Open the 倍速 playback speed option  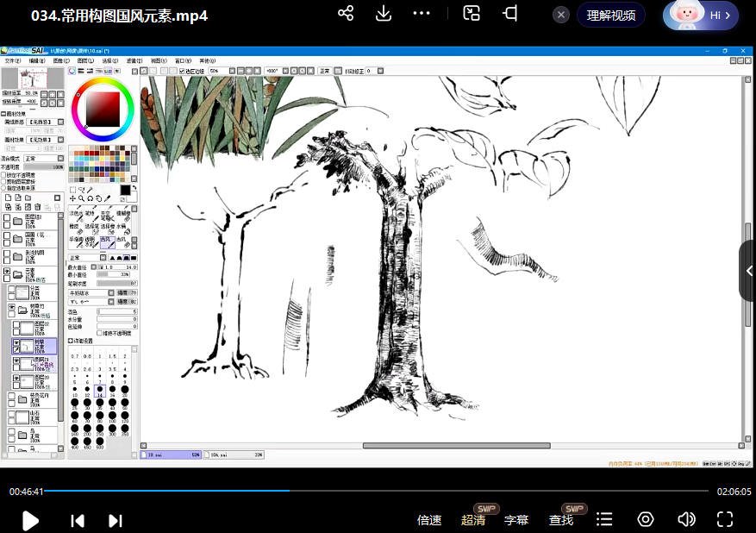(x=429, y=520)
